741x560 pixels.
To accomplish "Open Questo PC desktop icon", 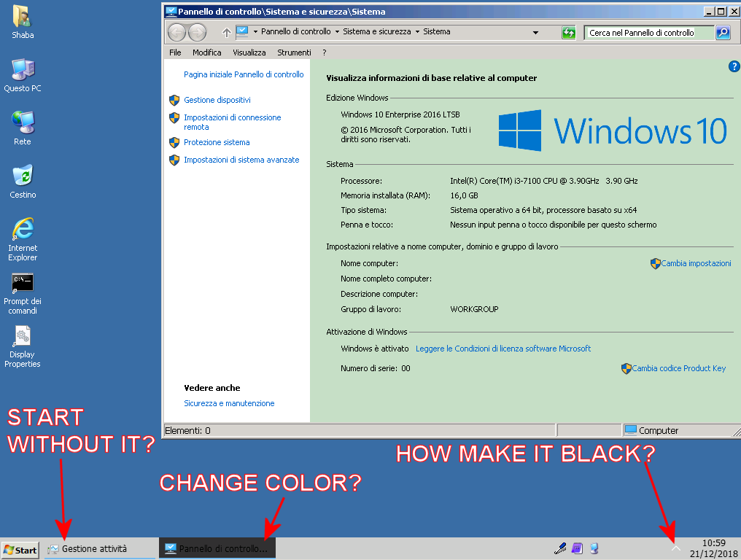I will (x=22, y=75).
